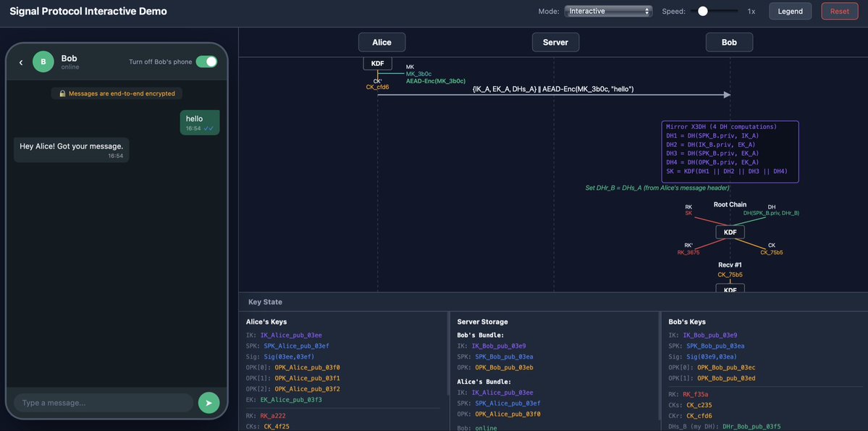Viewport: 868px width, 431px height.
Task: Focus the Type a message input field
Action: 104,403
